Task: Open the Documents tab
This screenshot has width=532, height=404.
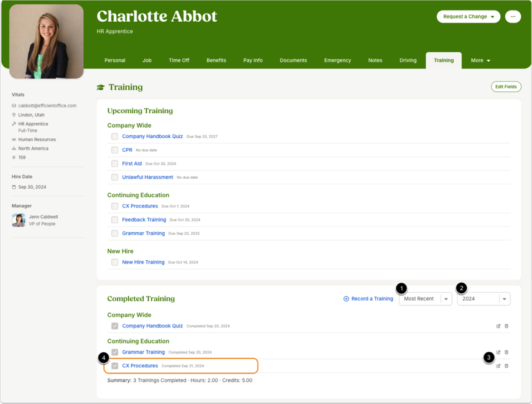Action: (x=293, y=60)
